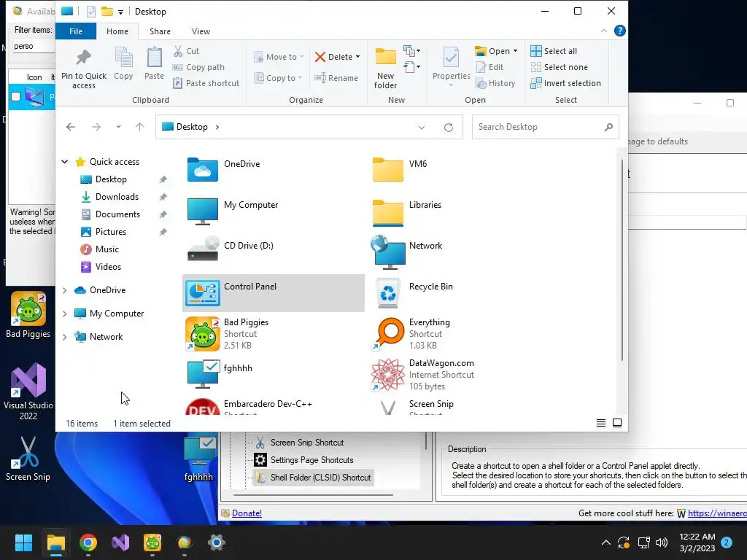
Task: Create a New folder
Action: (x=385, y=68)
